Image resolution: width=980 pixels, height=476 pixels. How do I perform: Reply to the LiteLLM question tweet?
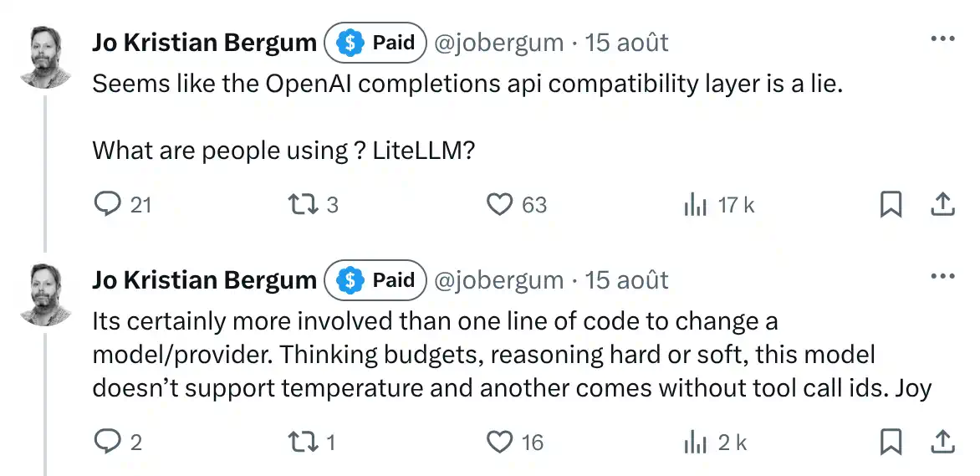(x=108, y=204)
